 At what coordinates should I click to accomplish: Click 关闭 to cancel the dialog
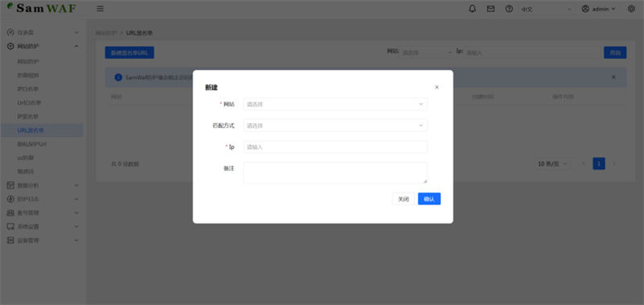click(x=403, y=199)
